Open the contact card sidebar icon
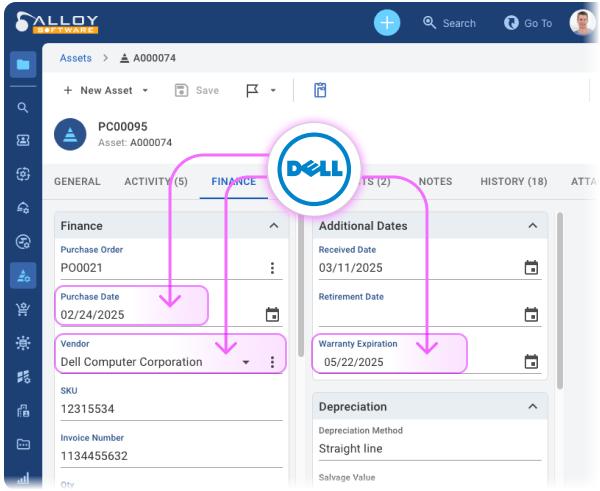Image resolution: width=600 pixels, height=491 pixels. 23,140
